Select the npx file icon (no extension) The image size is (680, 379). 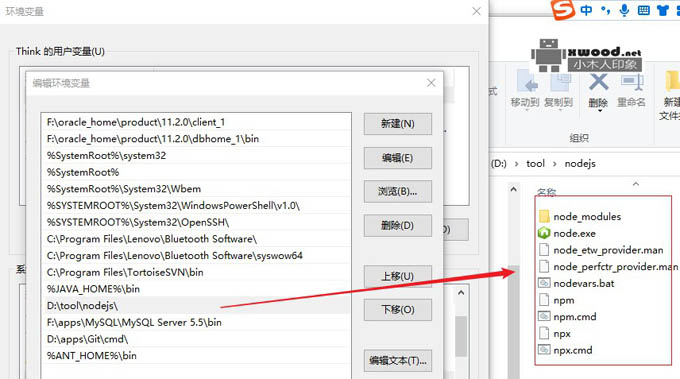coord(544,333)
